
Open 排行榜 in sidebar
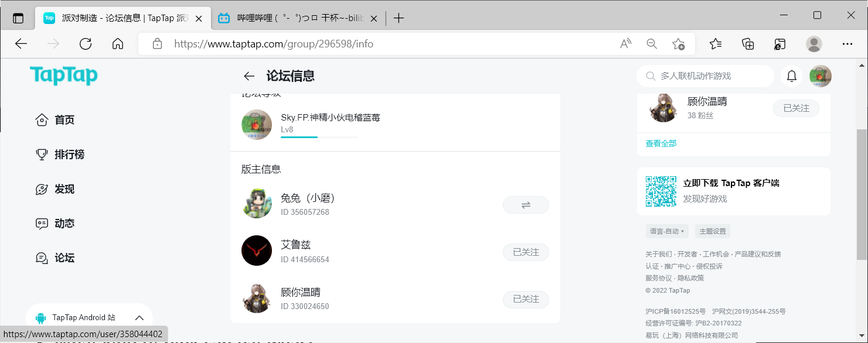click(60, 155)
